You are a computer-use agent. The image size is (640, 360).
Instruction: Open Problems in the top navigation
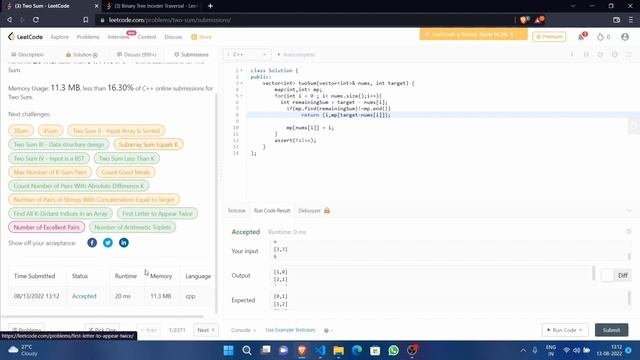(88, 37)
